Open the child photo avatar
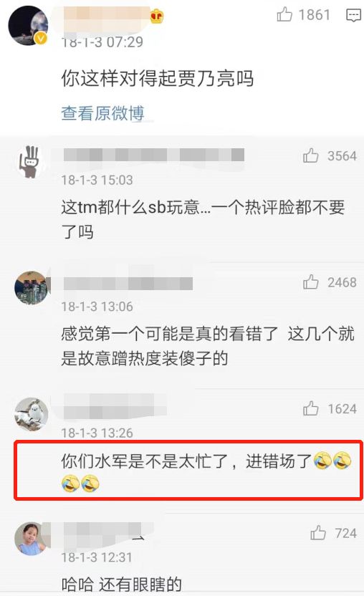364x596 pixels. pyautogui.click(x=32, y=539)
